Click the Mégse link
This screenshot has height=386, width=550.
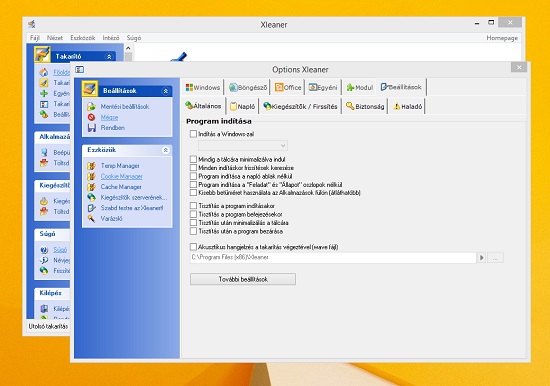point(109,117)
